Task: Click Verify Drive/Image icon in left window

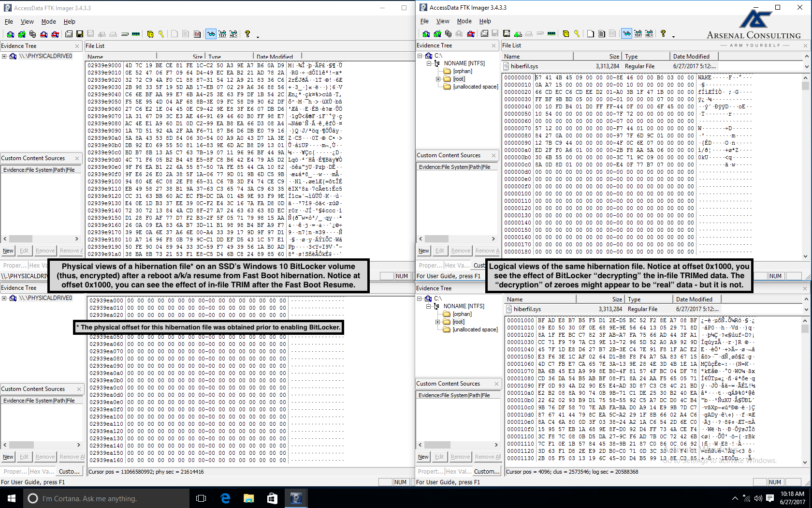Action: pyautogui.click(x=125, y=34)
